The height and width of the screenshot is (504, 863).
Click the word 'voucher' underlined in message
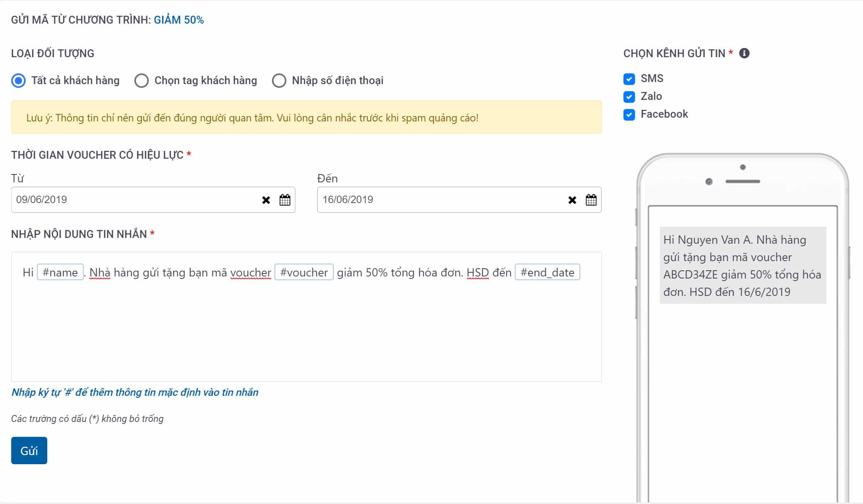[251, 273]
